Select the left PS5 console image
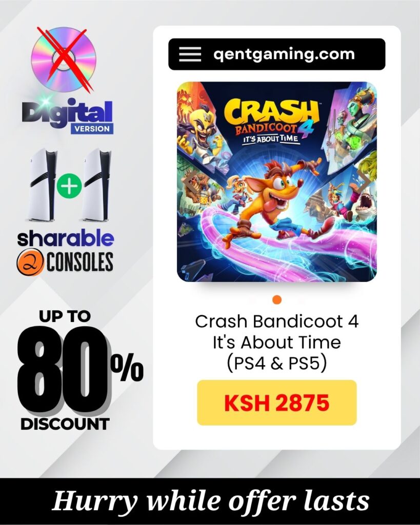The width and height of the screenshot is (420, 525). [42, 185]
